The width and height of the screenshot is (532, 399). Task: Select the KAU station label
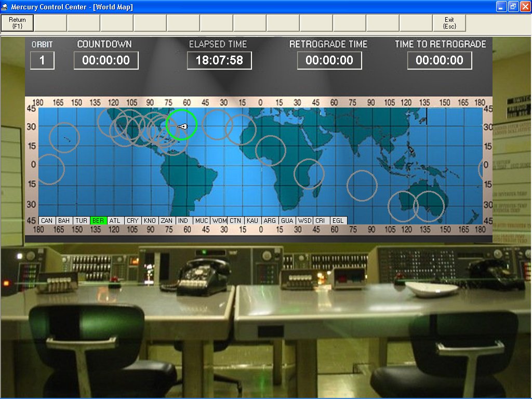(x=252, y=220)
